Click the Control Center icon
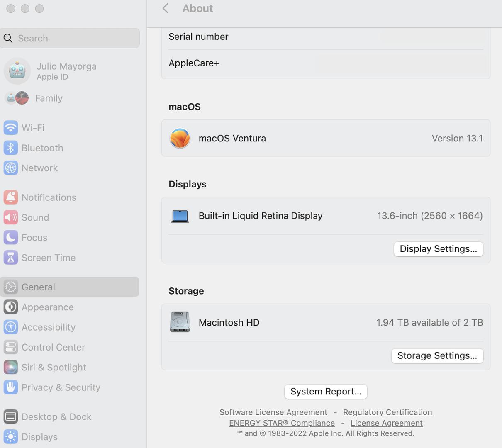502x448 pixels. coord(11,347)
